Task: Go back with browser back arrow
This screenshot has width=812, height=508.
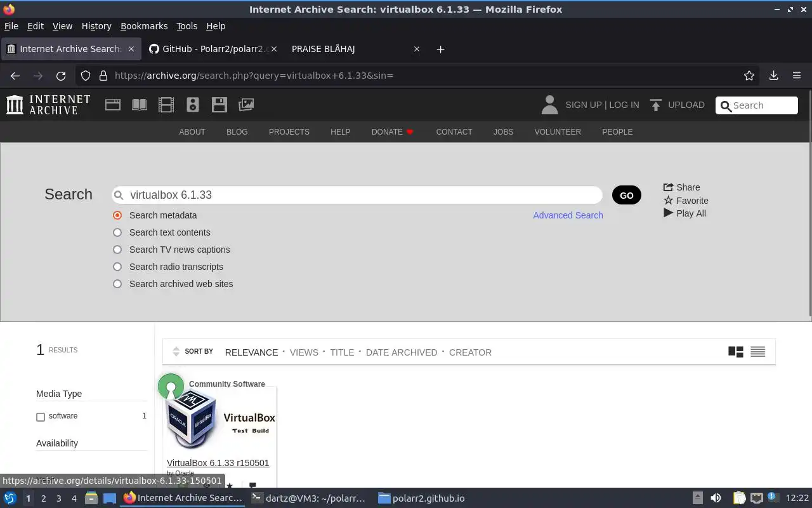Action: coord(15,76)
